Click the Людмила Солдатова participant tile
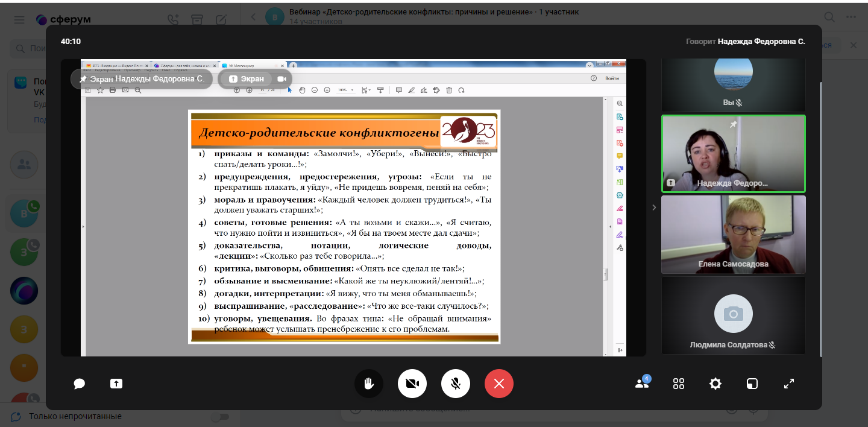The image size is (868, 427). pos(733,315)
